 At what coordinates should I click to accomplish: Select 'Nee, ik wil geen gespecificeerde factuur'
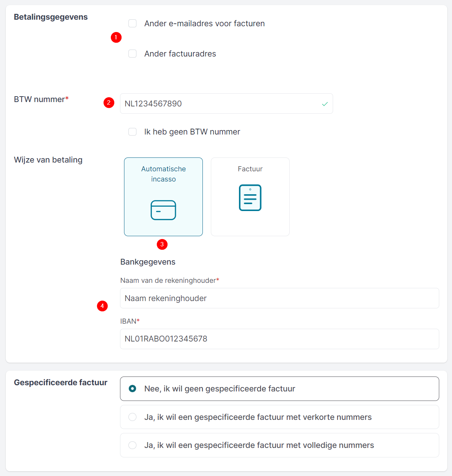[x=132, y=389]
